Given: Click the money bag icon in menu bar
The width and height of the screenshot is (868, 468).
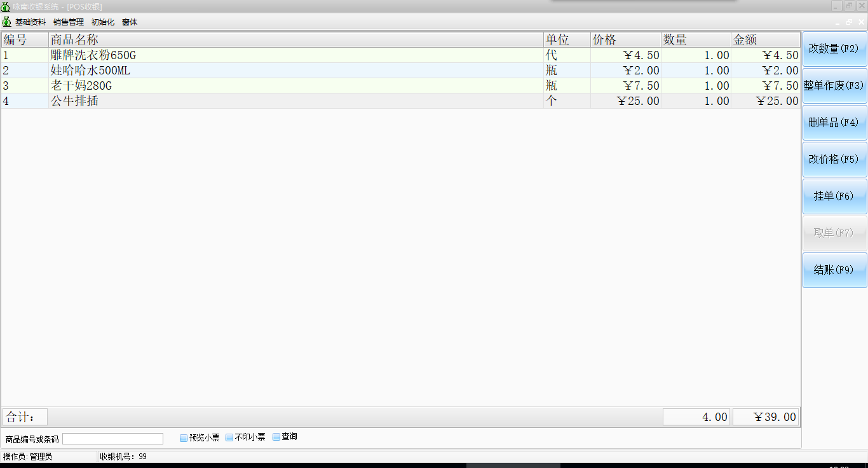Looking at the screenshot, I should coord(6,22).
